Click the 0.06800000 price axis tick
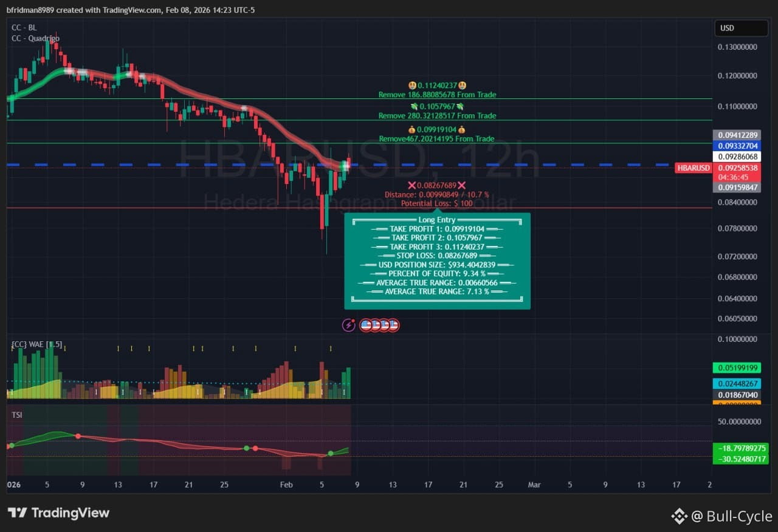Image resolution: width=778 pixels, height=532 pixels. (737, 277)
